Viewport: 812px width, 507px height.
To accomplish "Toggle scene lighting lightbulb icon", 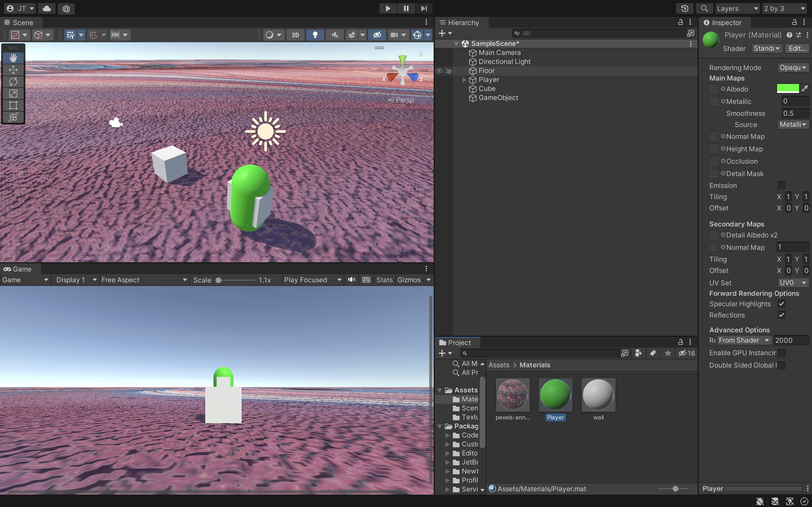I will click(x=315, y=35).
